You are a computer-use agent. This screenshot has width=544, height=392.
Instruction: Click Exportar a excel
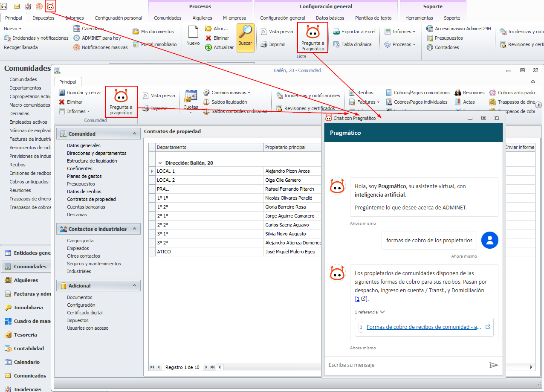354,32
